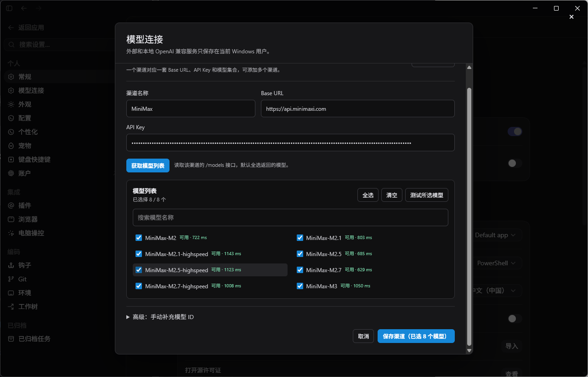
Task: Click the 钩子 anchor icon
Action: click(x=11, y=265)
